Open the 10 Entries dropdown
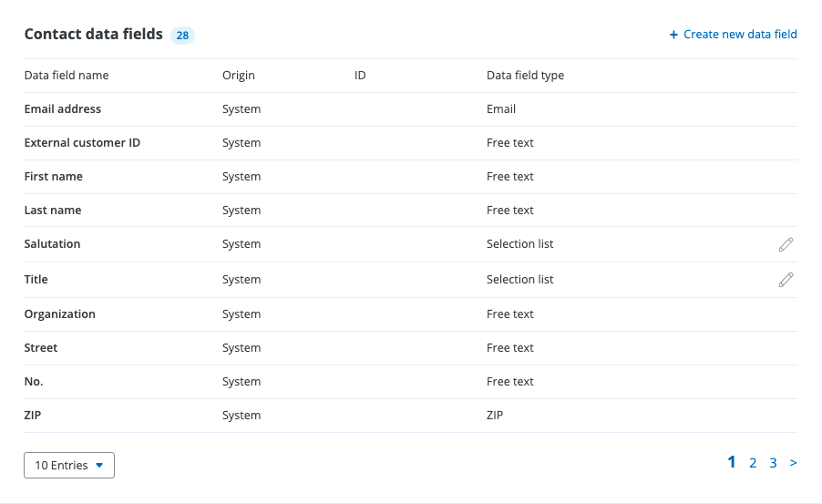This screenshot has height=504, width=822. coord(69,466)
